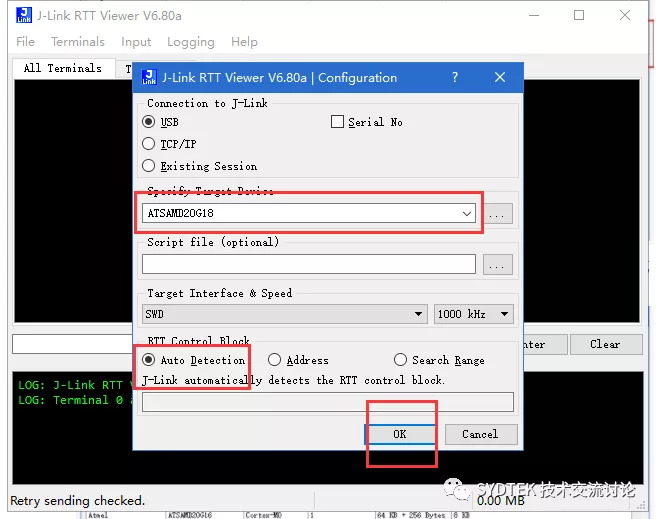Minimize the RTT Viewer main window
656x519 pixels.
pos(534,15)
